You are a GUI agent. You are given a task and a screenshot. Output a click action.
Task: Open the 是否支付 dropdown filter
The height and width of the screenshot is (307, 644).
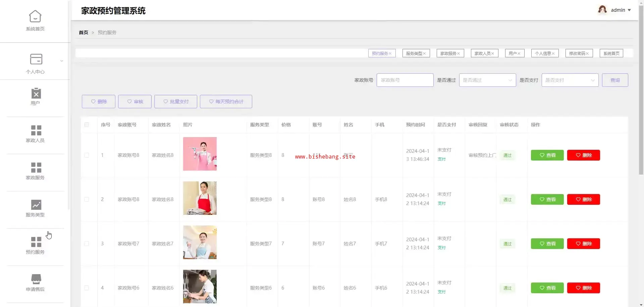pos(570,80)
